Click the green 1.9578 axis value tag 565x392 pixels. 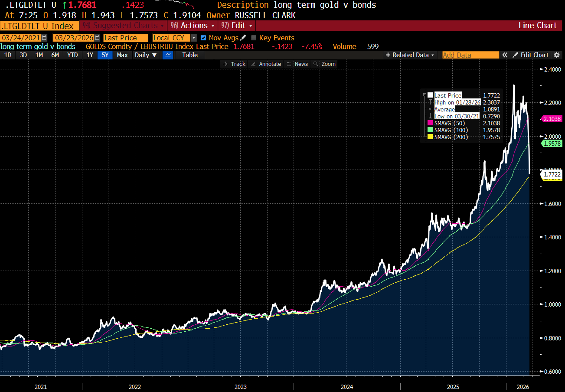[551, 144]
